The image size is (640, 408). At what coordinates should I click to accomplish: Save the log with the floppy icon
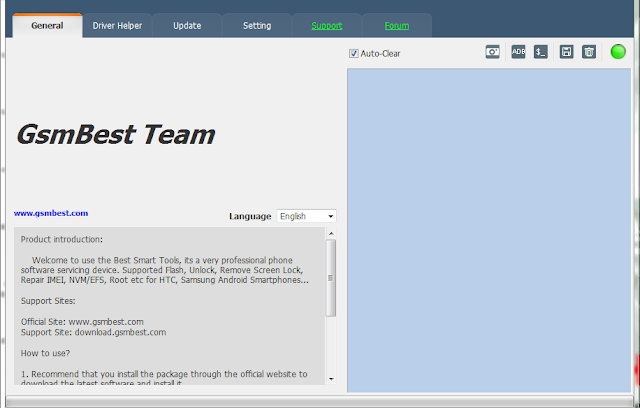point(567,52)
